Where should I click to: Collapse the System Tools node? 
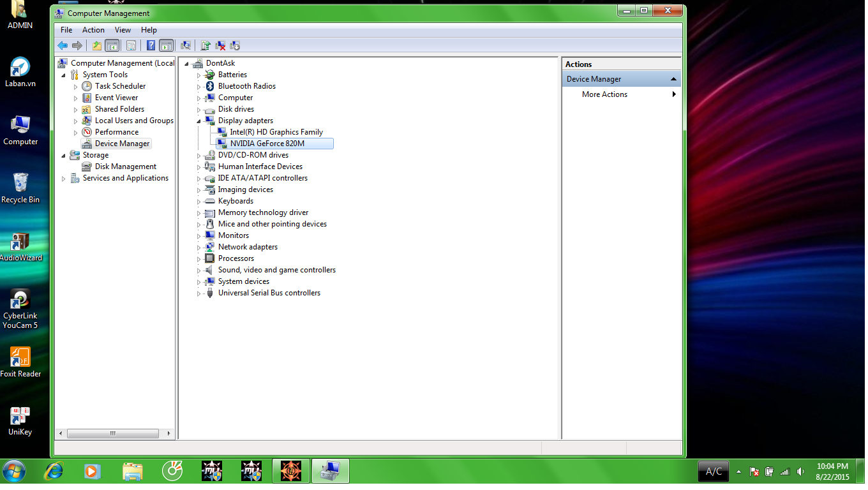pos(64,75)
